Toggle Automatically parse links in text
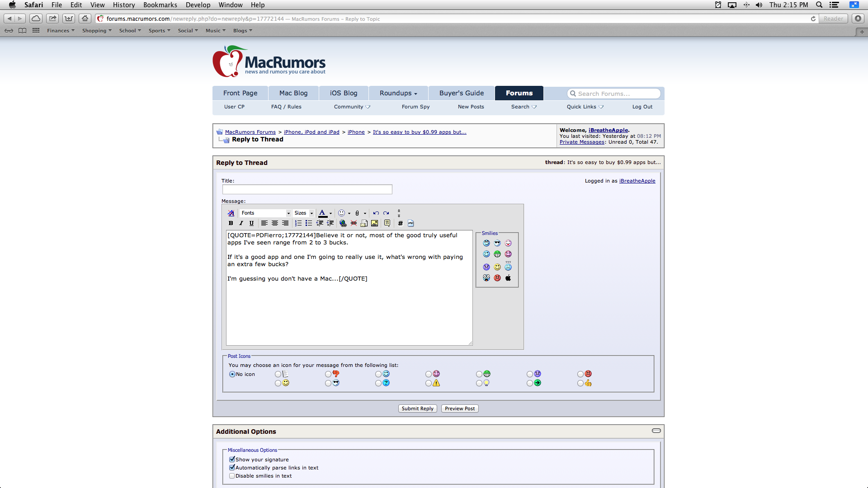This screenshot has height=488, width=868. pyautogui.click(x=232, y=467)
